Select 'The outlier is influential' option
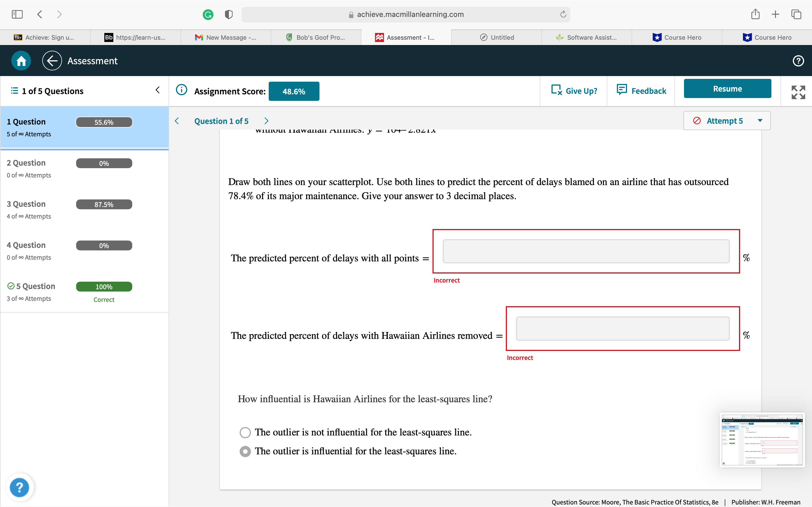Screen dimensions: 812x507 click(245, 451)
